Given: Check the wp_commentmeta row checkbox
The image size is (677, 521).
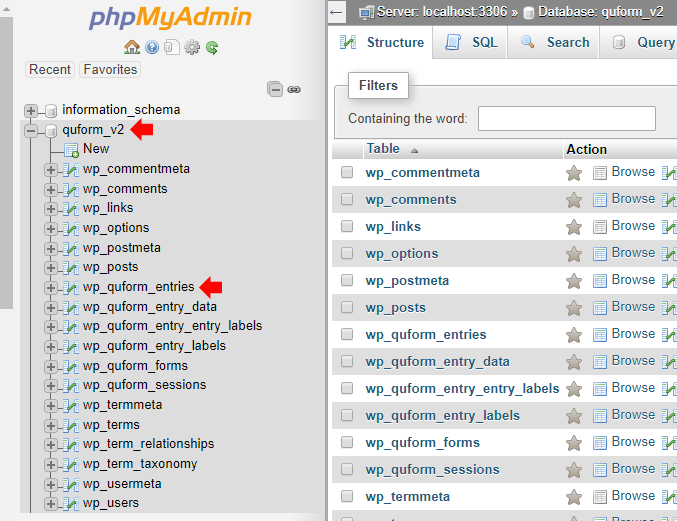Looking at the screenshot, I should 347,172.
